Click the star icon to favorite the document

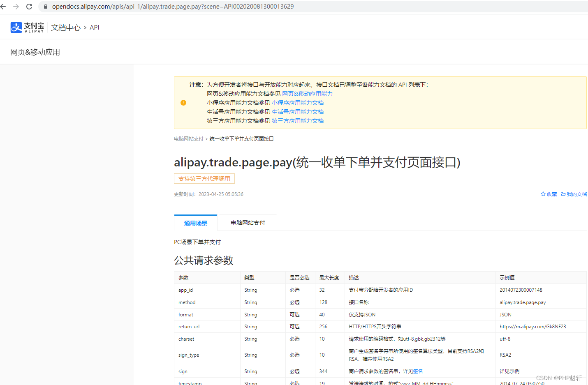(x=542, y=194)
